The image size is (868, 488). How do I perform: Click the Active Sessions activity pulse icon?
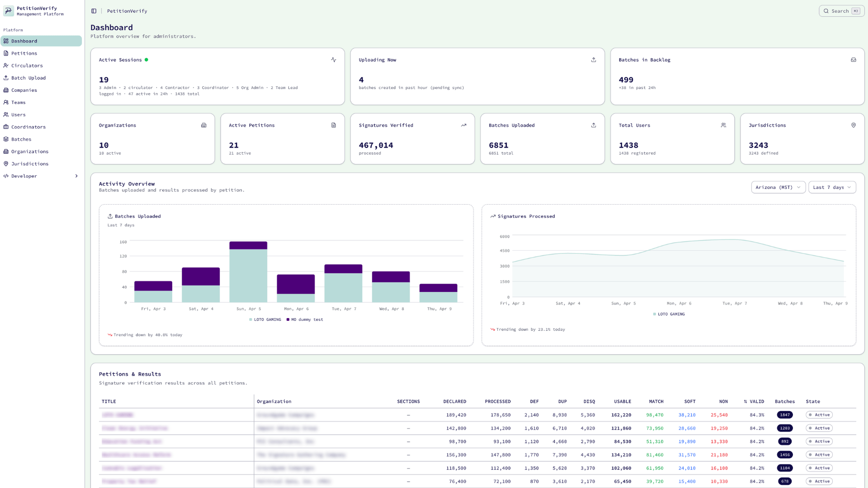click(x=334, y=60)
